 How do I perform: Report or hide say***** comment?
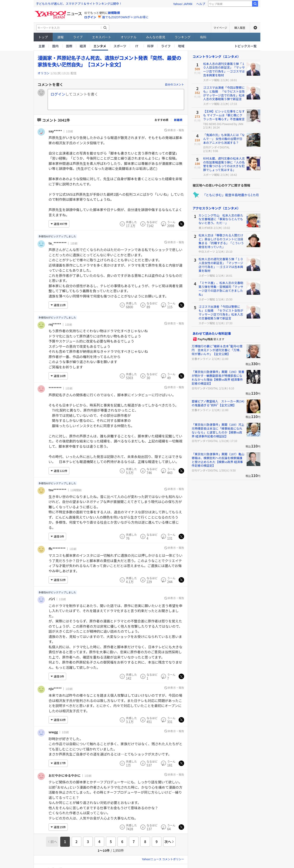pyautogui.click(x=174, y=130)
